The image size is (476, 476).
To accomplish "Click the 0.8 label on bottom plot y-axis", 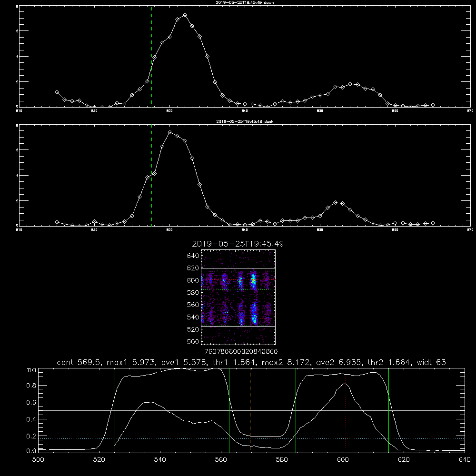I will 31,386.
